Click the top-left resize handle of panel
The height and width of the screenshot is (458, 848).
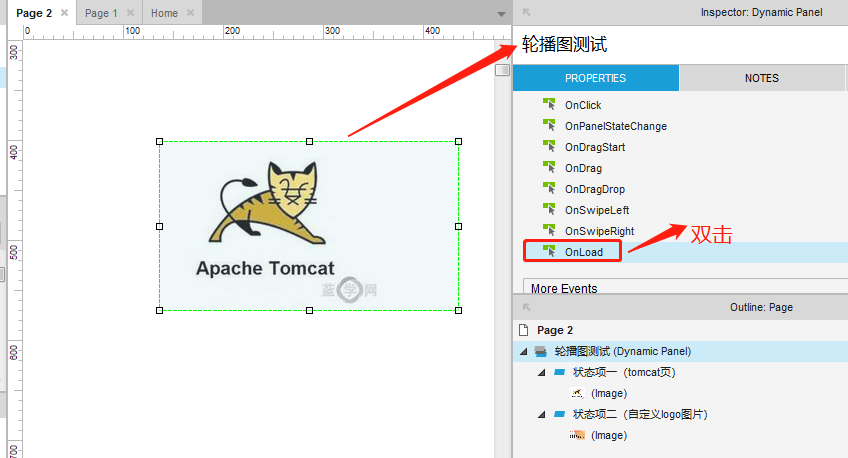[160, 142]
